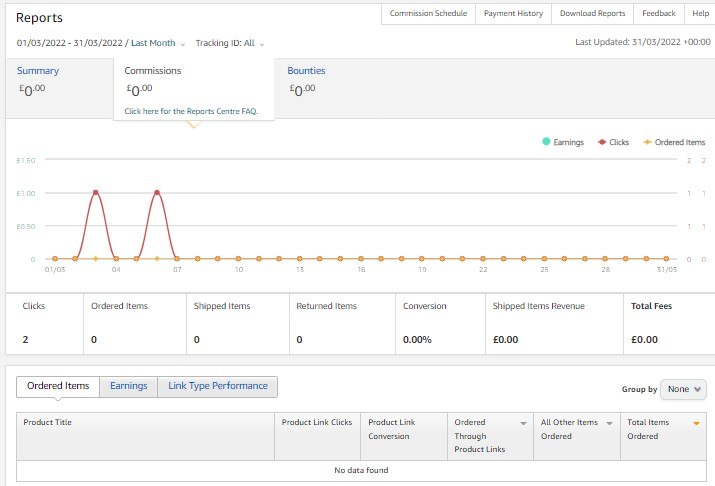Open the Help tab
The image size is (715, 486).
[700, 13]
